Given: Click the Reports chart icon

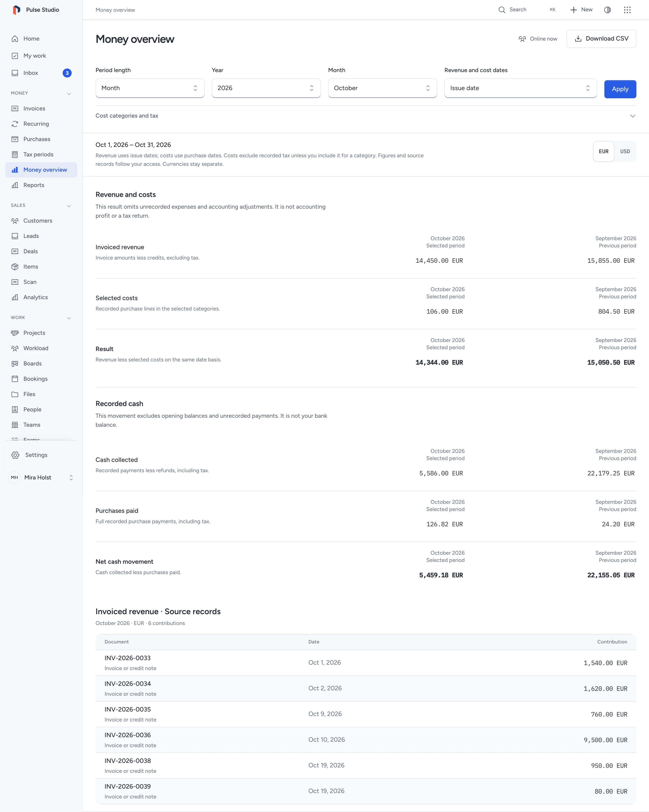Looking at the screenshot, I should point(15,185).
